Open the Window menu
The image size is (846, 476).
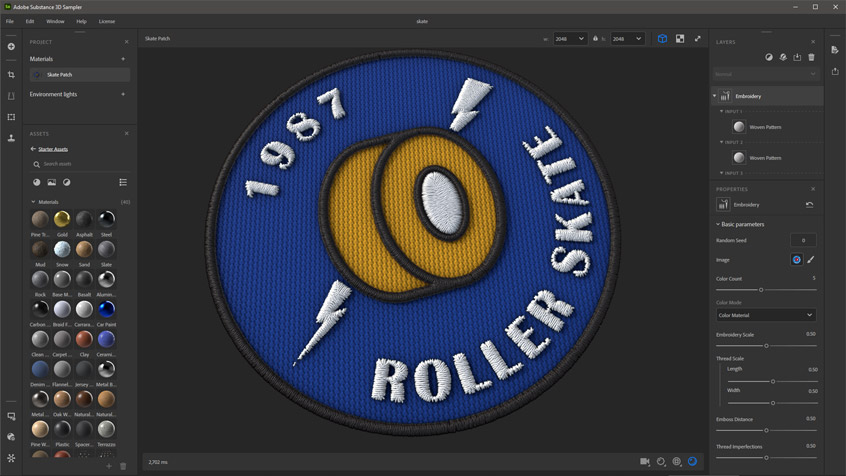[x=55, y=21]
